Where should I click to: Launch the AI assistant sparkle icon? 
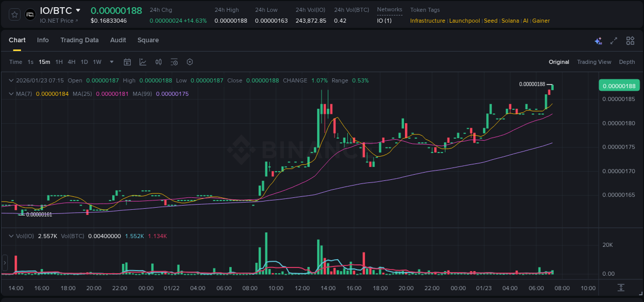pos(598,41)
